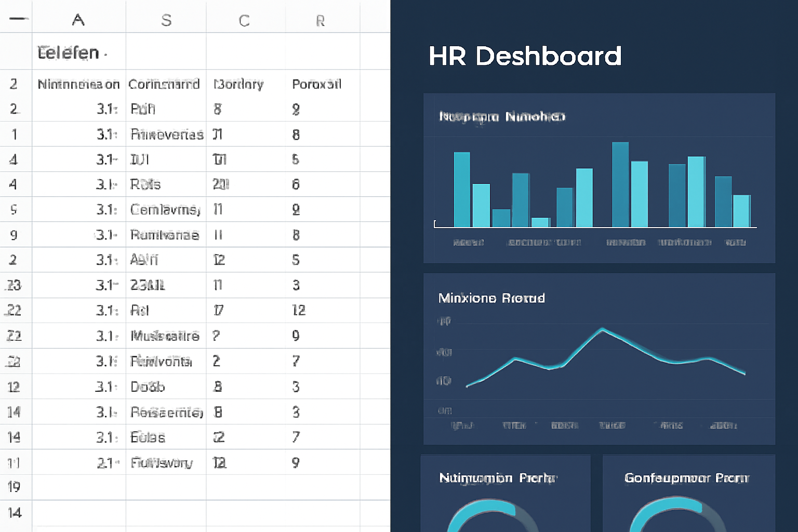
Task: Click the 'Corinsnarrd' header cell
Action: tap(166, 84)
